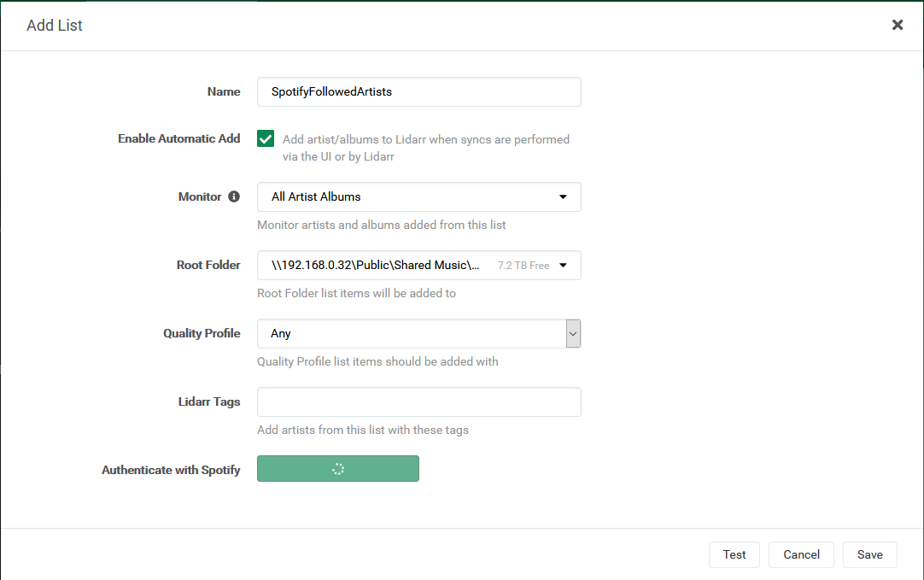Click the 7.2 TB Free storage indicator
Image resolution: width=924 pixels, height=580 pixels.
[x=523, y=265]
